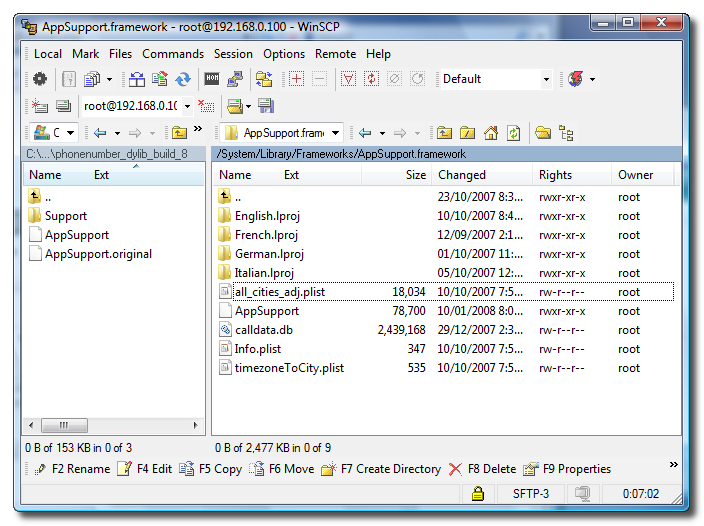Click F4 Edit button

tap(145, 469)
